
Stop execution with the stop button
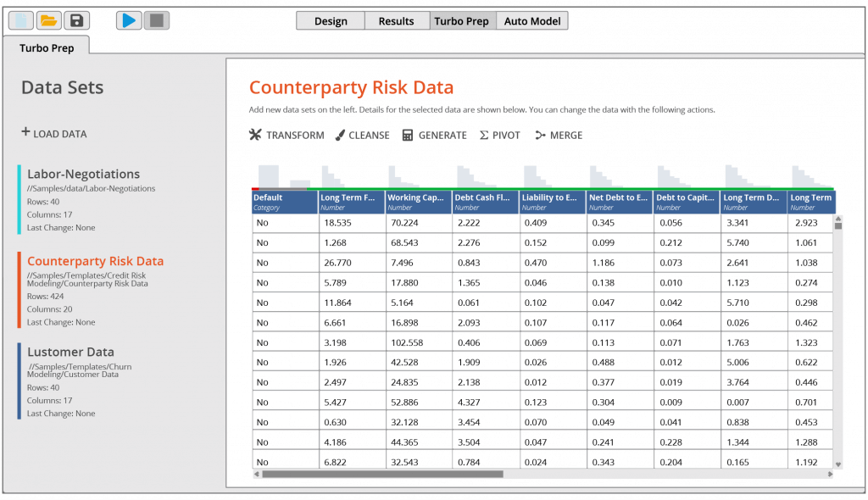tap(156, 20)
